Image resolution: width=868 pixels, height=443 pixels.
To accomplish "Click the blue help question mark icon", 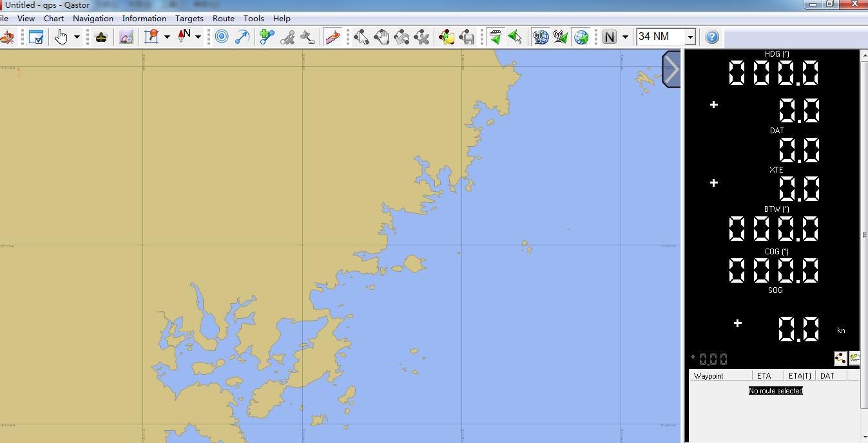I will [x=711, y=37].
